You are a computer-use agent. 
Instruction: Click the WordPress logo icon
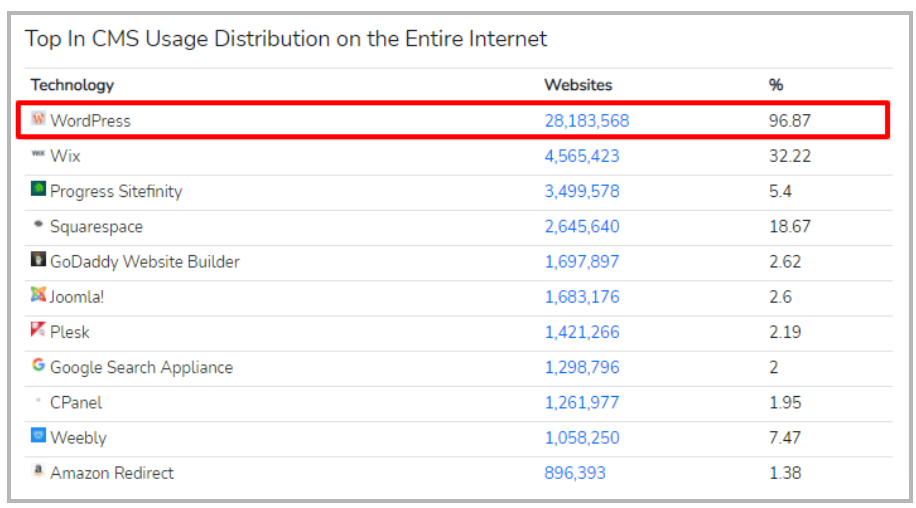38,119
